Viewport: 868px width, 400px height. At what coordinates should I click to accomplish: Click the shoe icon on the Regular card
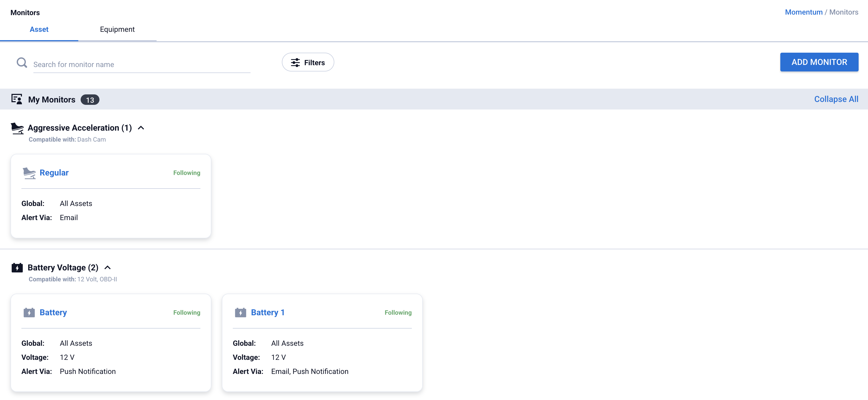(29, 173)
